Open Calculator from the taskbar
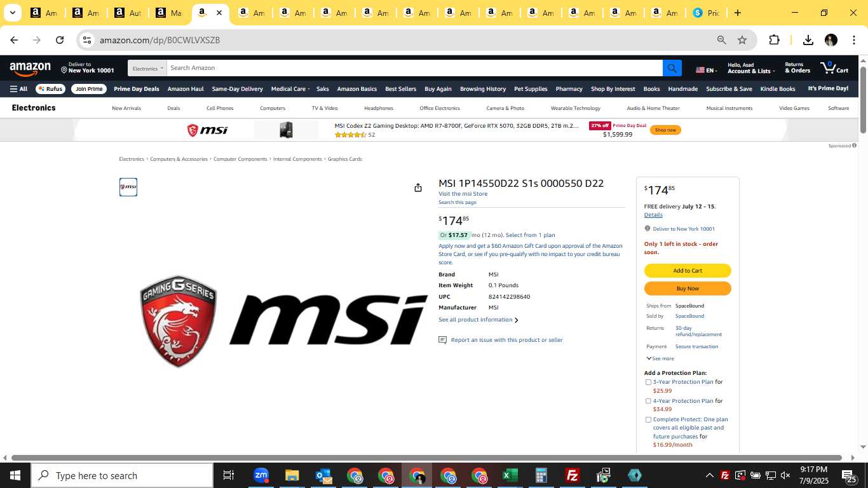This screenshot has width=868, height=488. pos(541,475)
